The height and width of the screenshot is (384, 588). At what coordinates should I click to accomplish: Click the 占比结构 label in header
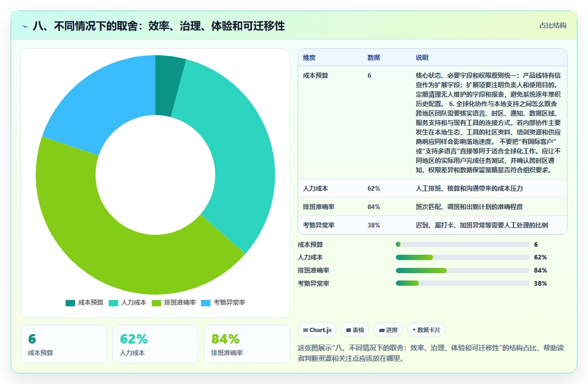pyautogui.click(x=553, y=26)
